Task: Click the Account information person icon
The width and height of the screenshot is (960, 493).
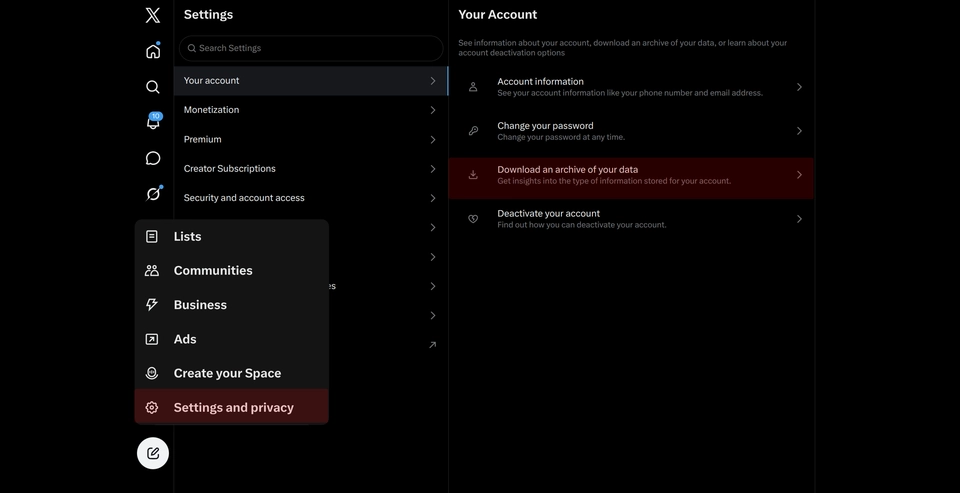Action: click(x=473, y=87)
